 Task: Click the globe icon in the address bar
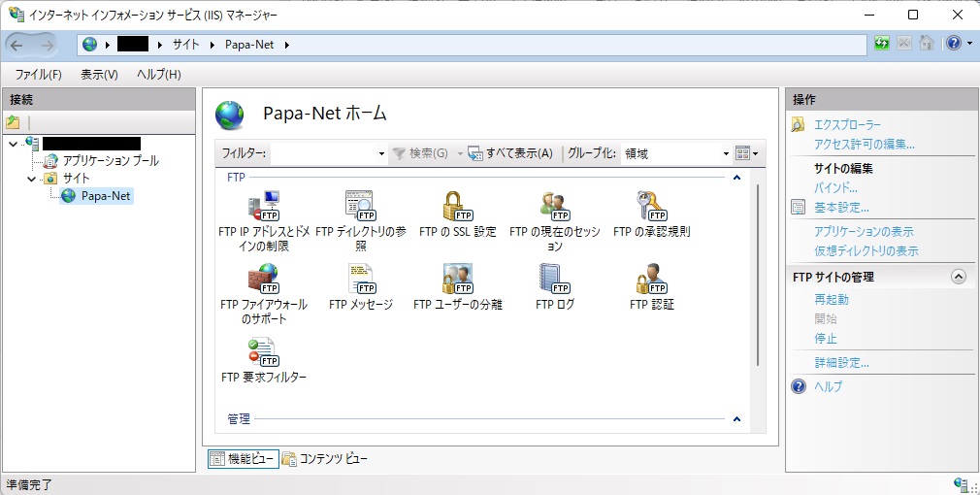(x=90, y=45)
